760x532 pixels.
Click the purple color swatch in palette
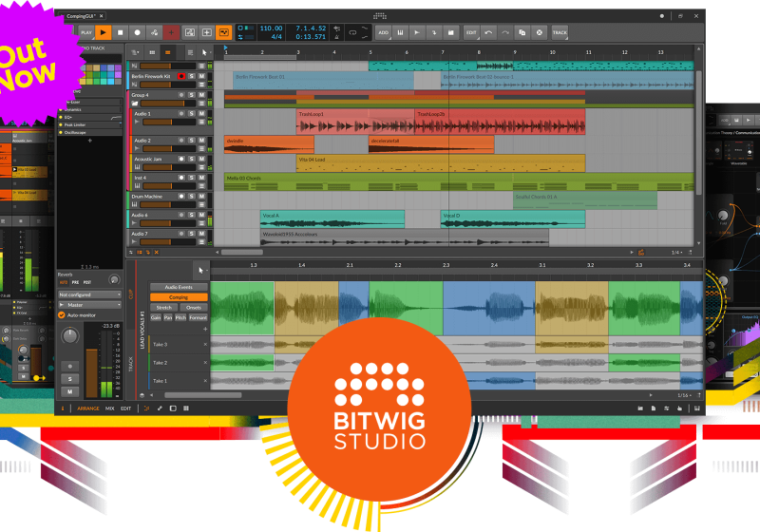pos(118,75)
